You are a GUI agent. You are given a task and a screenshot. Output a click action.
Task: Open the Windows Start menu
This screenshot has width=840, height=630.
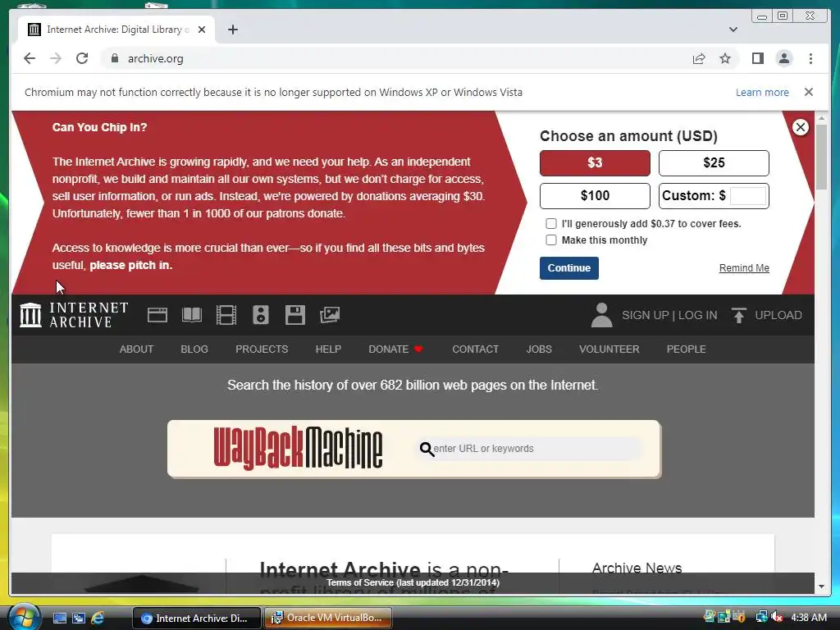23,616
